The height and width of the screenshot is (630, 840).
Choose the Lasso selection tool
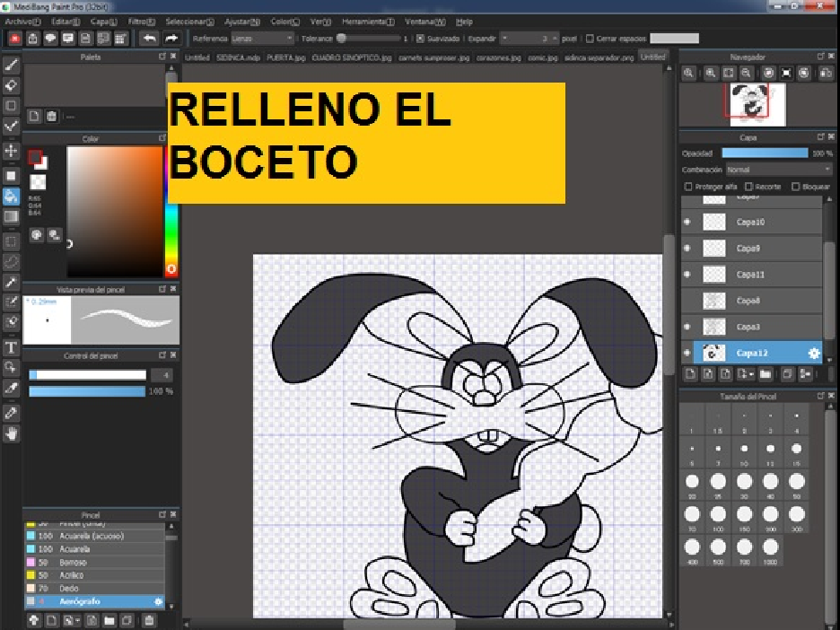[x=12, y=262]
